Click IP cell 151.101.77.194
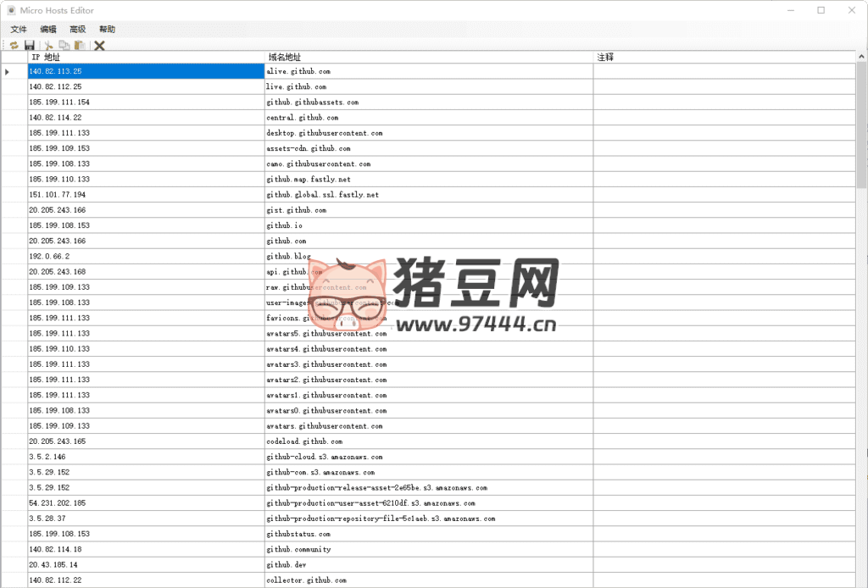868x588 pixels. click(146, 195)
